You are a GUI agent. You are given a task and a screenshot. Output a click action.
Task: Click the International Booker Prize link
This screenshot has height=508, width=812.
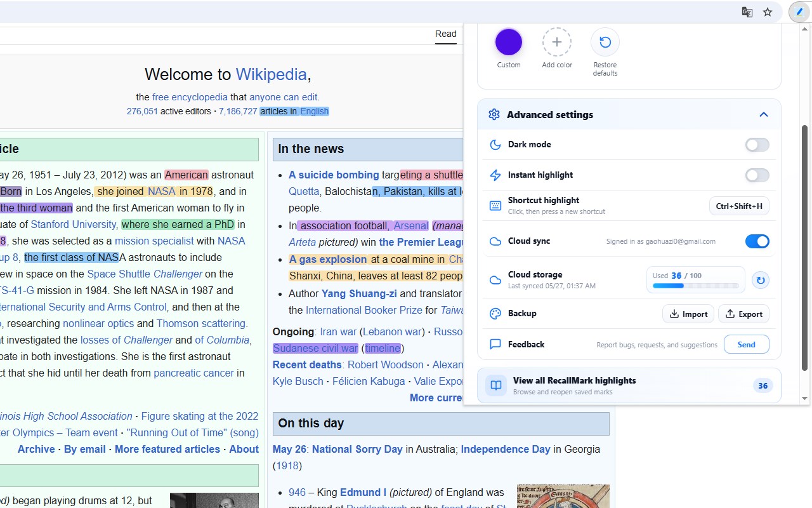point(364,310)
